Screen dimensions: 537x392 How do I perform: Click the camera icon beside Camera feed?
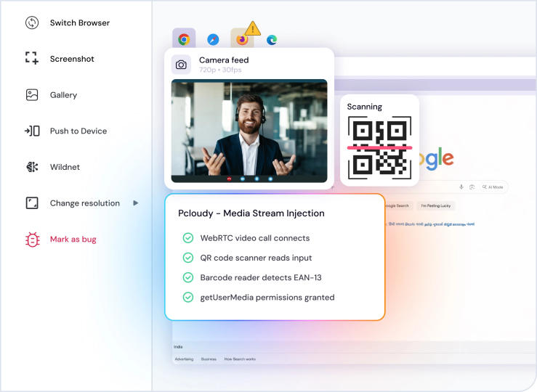(x=181, y=65)
